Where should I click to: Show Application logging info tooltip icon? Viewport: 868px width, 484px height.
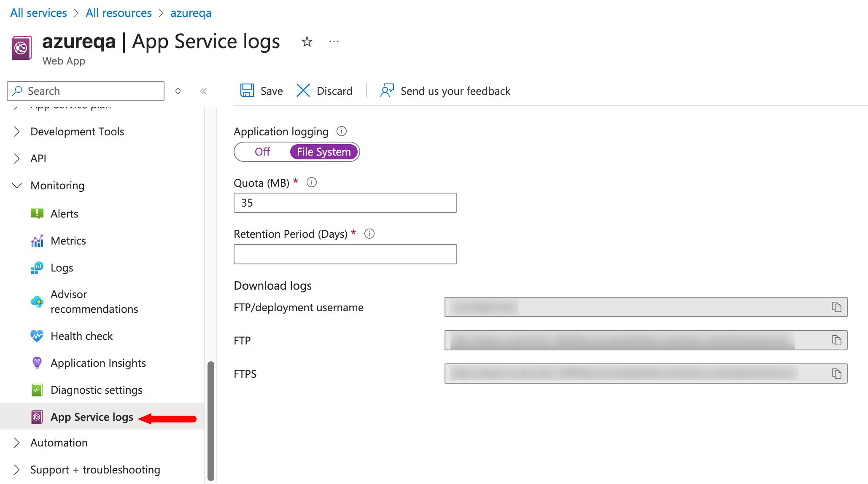[x=342, y=131]
